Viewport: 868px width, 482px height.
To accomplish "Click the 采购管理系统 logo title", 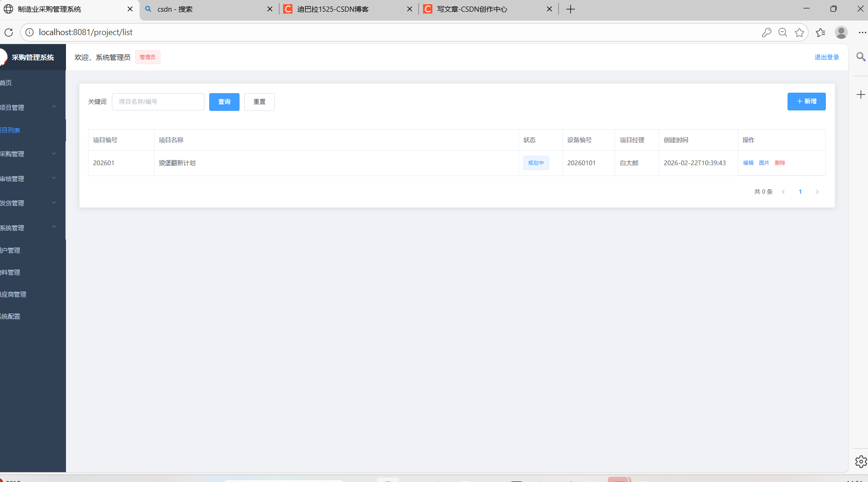I will [x=33, y=58].
